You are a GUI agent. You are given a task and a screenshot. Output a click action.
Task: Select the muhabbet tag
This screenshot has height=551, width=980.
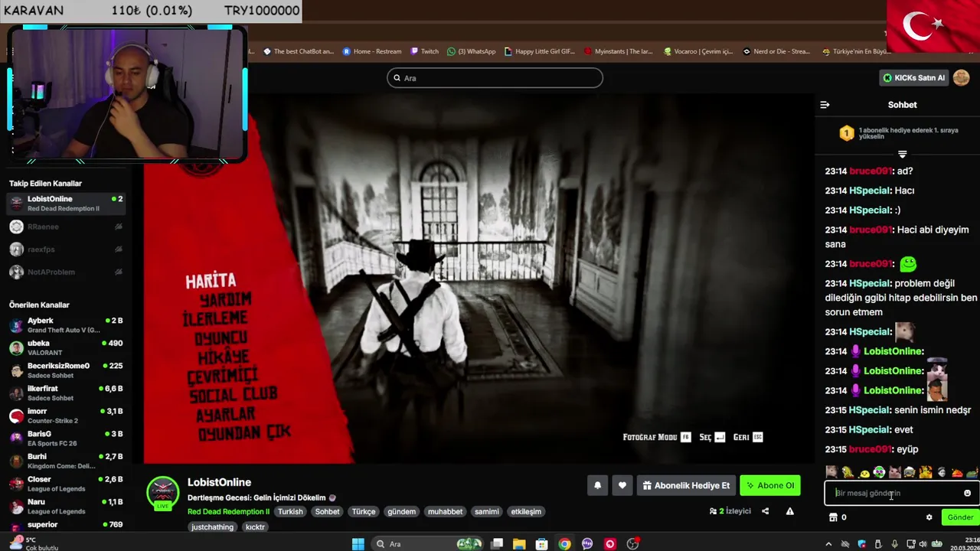tap(445, 512)
